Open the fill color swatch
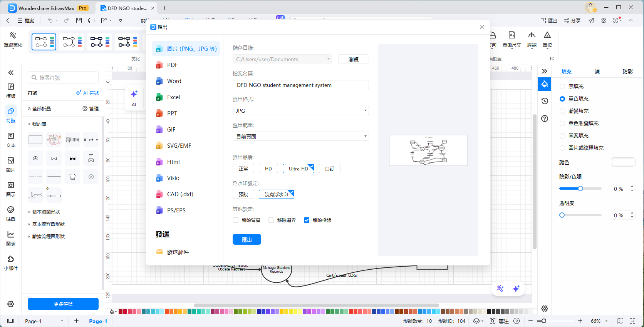 (623, 162)
